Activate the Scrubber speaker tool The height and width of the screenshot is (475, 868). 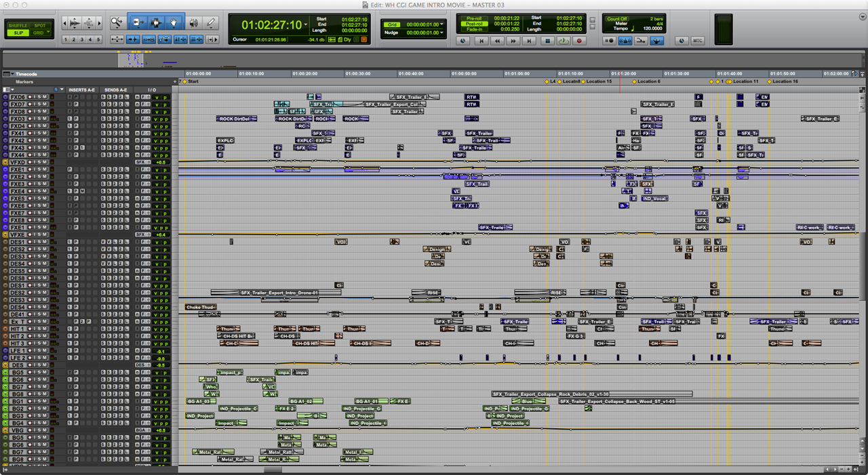point(194,23)
